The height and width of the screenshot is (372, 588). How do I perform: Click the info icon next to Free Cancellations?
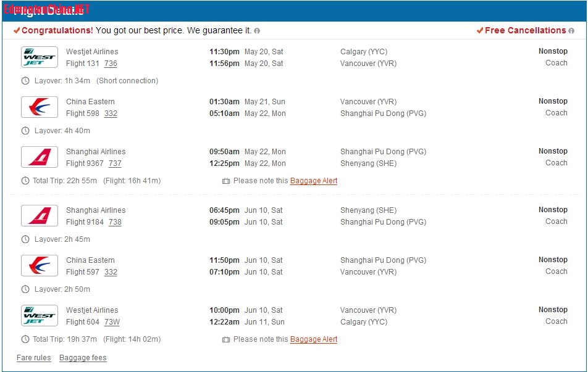pyautogui.click(x=571, y=31)
